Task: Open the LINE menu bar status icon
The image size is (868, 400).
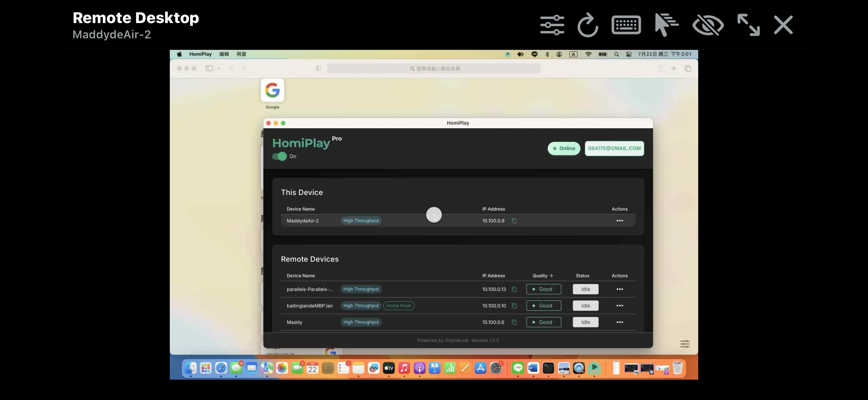Action: click(x=535, y=54)
